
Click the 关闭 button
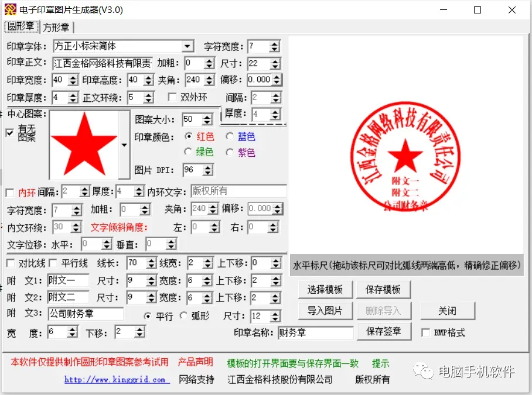coord(447,311)
